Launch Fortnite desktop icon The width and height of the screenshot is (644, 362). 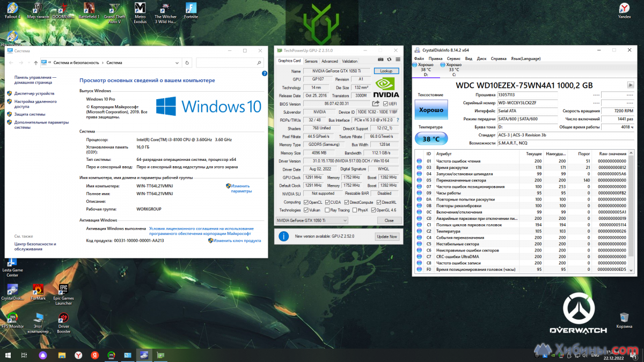[191, 11]
